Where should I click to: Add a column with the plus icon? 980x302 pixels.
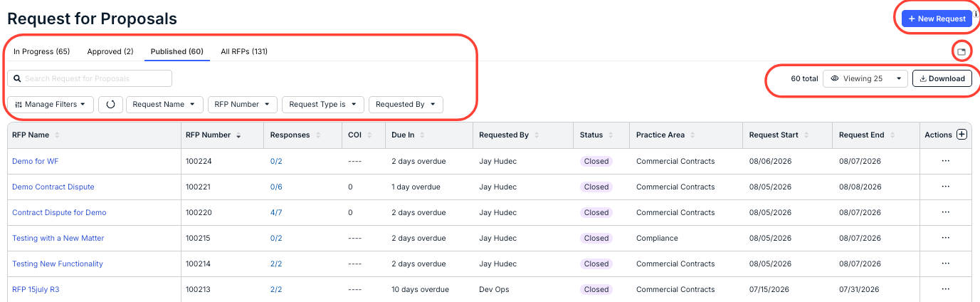[x=961, y=135]
